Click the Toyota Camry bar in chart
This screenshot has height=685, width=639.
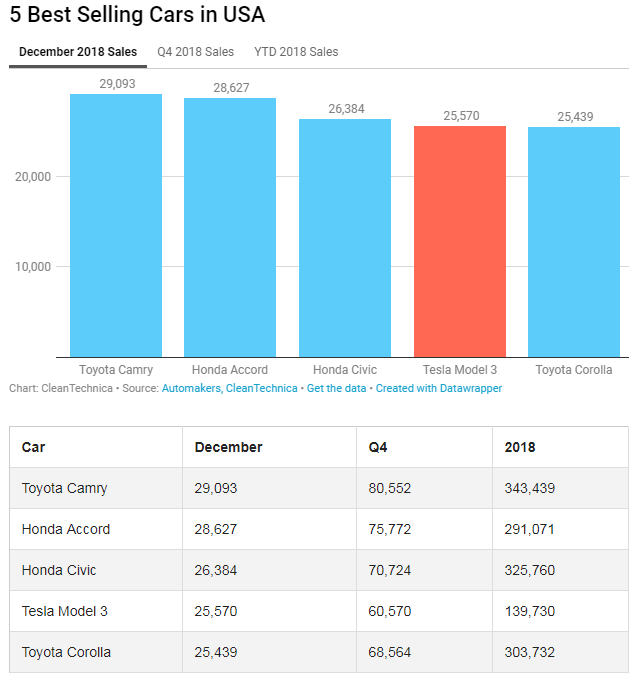click(x=116, y=225)
